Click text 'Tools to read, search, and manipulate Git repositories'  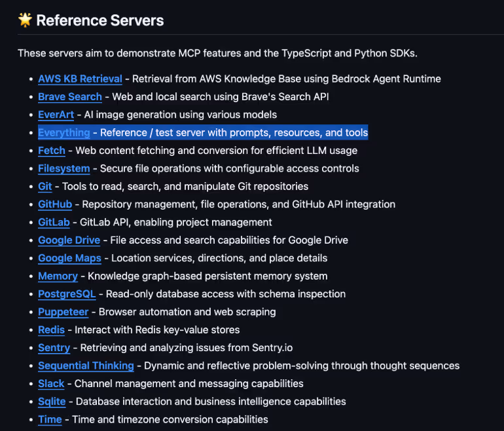click(185, 187)
